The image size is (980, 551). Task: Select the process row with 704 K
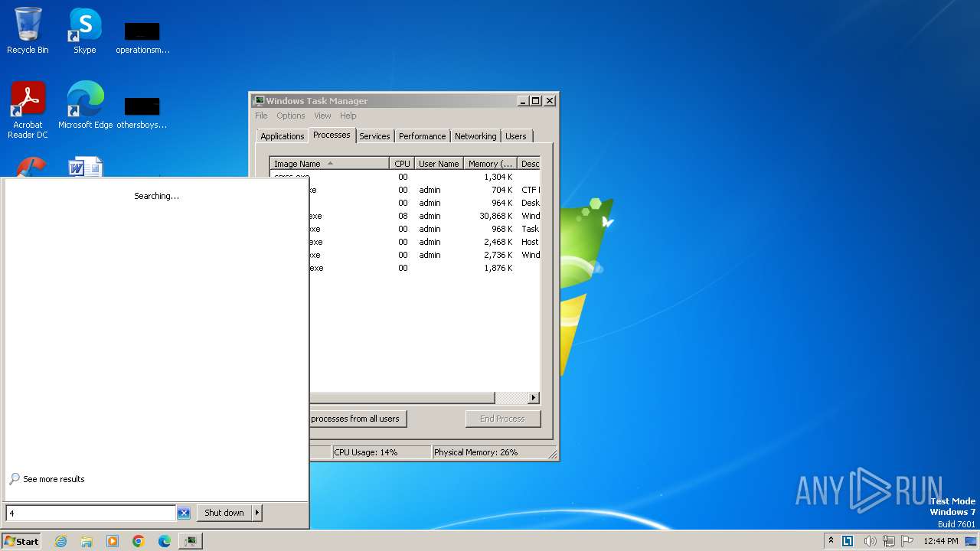(425, 190)
